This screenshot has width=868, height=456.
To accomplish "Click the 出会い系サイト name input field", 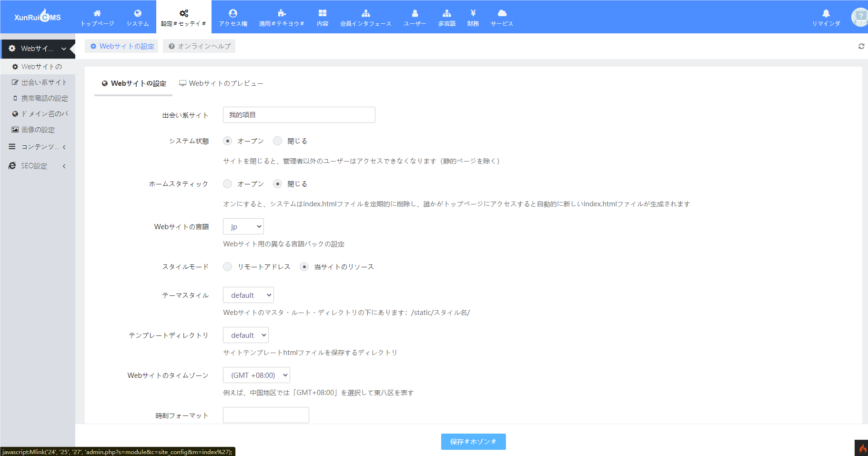I will [x=299, y=115].
